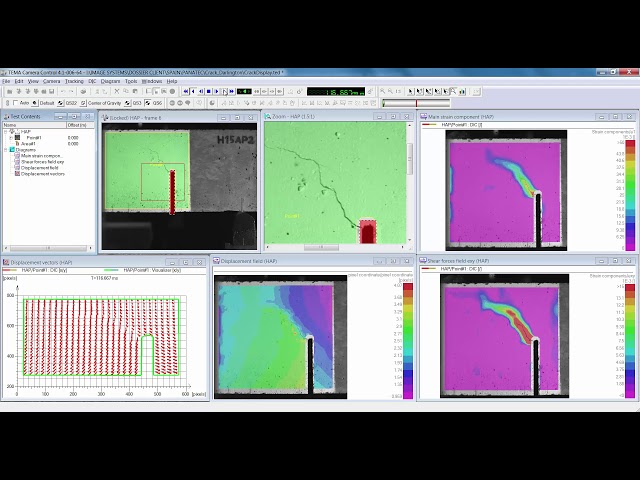This screenshot has height=480, width=640.
Task: Click the Zoom HAP window horizontal scrollbar
Action: 335,247
